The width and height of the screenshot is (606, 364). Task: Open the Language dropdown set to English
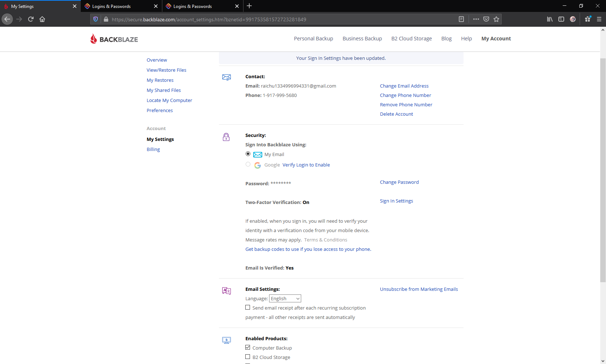click(285, 298)
